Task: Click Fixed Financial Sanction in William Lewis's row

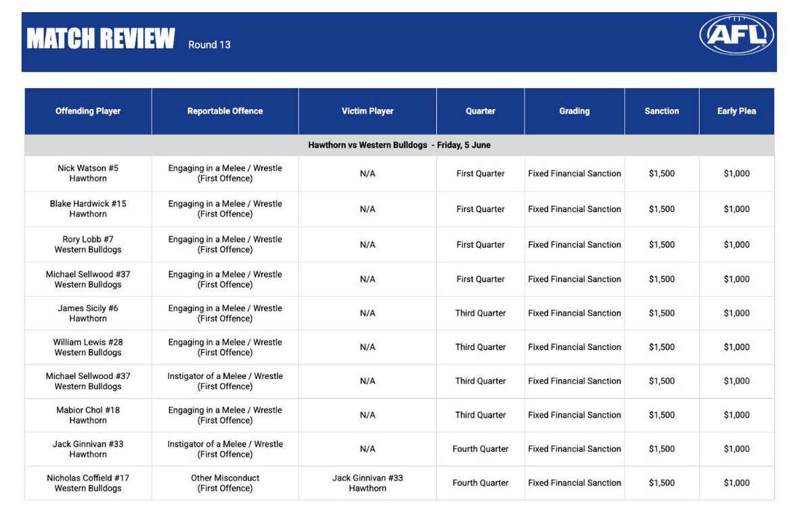Action: [574, 347]
